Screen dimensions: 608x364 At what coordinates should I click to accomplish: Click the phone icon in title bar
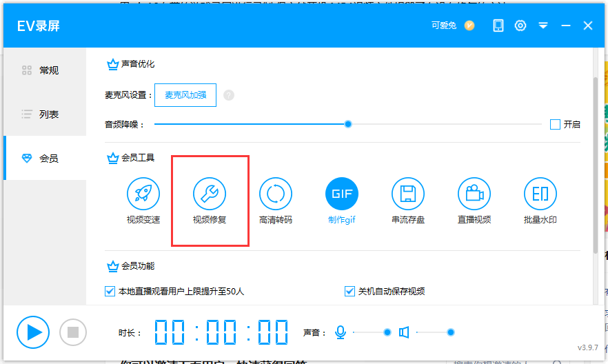point(498,26)
